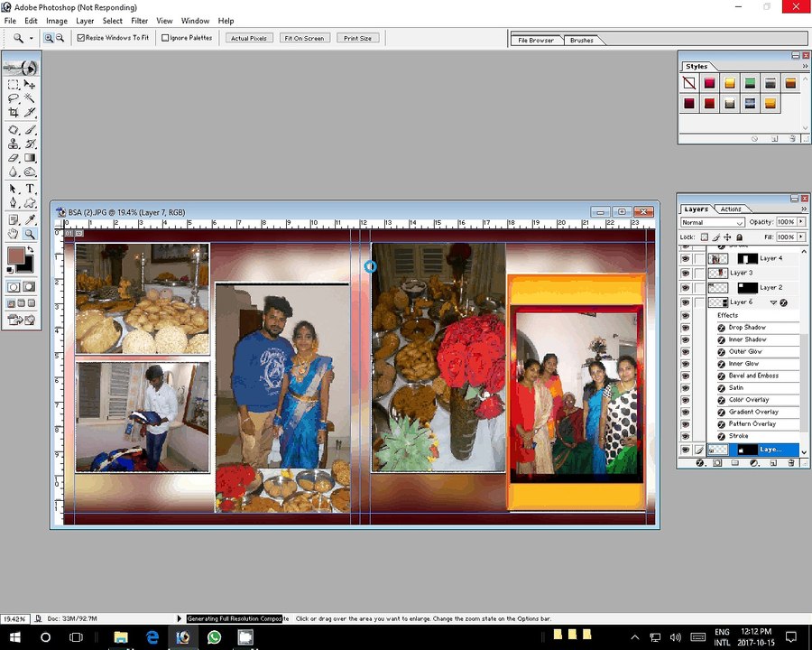Open the Filter menu
Viewport: 812px width, 650px height.
coord(139,21)
